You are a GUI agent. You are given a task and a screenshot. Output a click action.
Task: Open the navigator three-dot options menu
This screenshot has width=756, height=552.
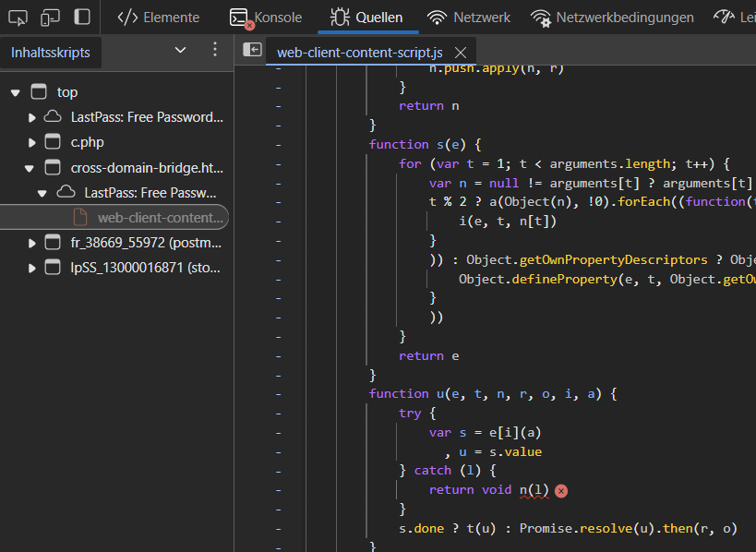215,50
